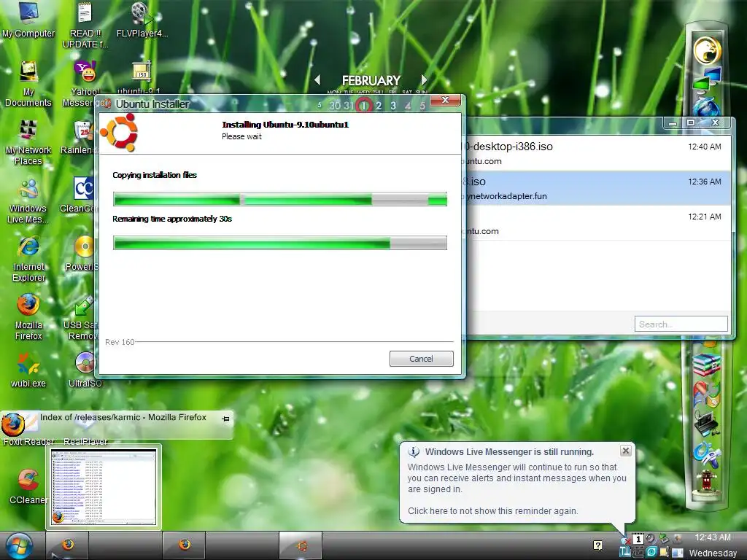The image size is (747, 560).
Task: Click the Windows Live Messenger tray icon
Action: click(625, 540)
